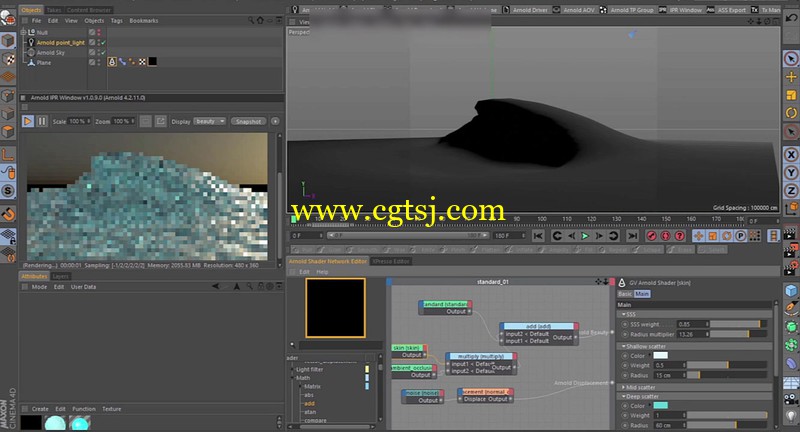Select the Z axis lock icon
The width and height of the screenshot is (800, 432).
(x=791, y=191)
